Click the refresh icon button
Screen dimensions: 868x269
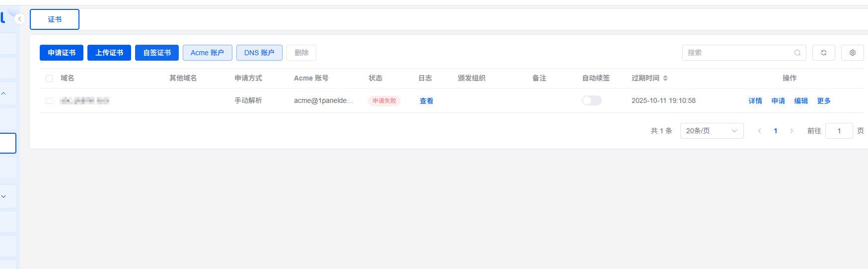[x=823, y=53]
